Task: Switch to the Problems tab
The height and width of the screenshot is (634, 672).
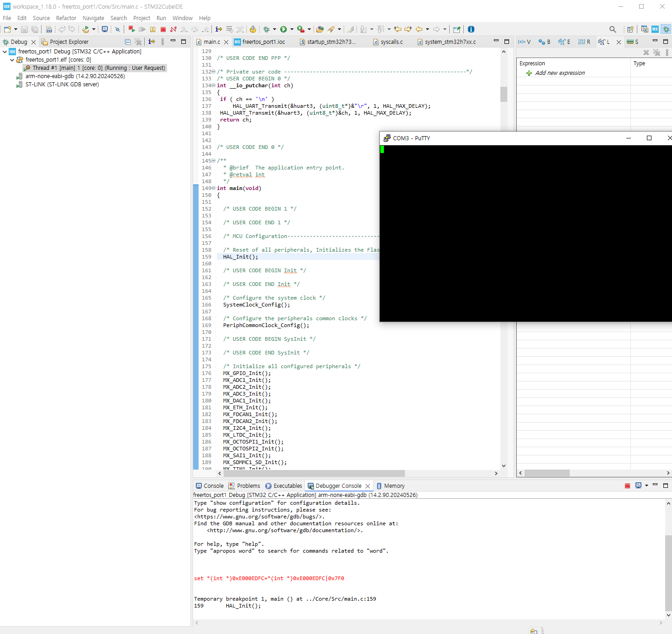Action: (244, 486)
